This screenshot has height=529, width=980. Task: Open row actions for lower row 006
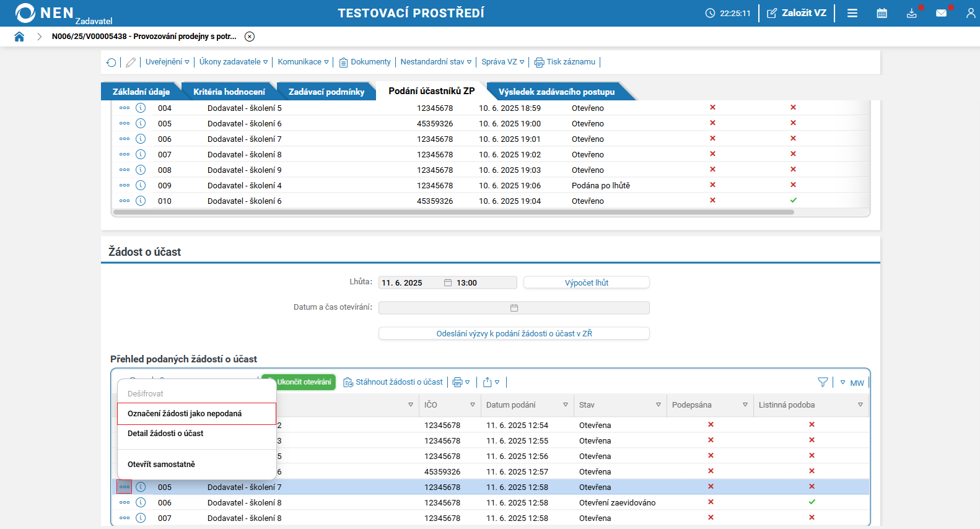point(125,502)
